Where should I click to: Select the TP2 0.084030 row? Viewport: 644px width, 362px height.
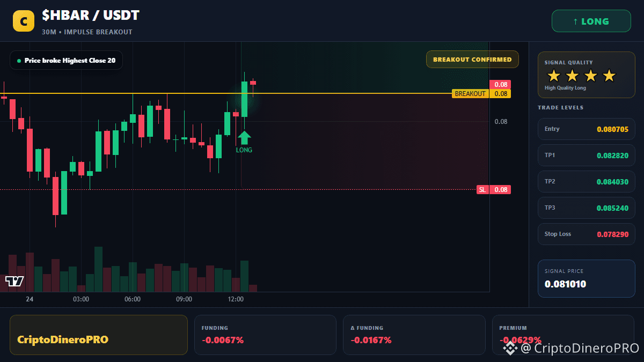pyautogui.click(x=586, y=182)
